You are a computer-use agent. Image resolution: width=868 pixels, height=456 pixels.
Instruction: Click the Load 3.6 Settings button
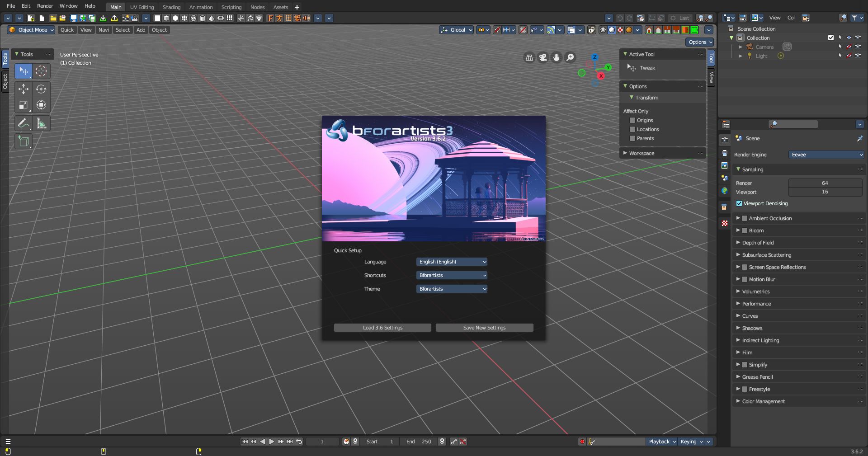[x=382, y=328]
